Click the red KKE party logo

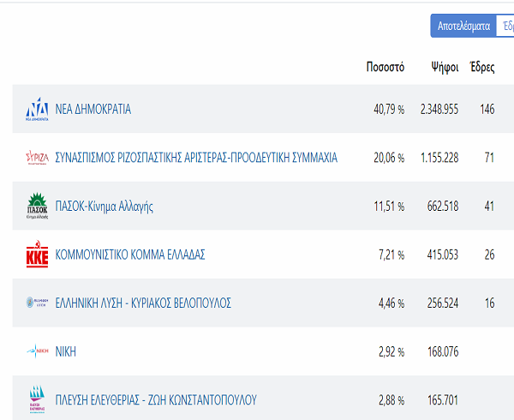coord(37,254)
